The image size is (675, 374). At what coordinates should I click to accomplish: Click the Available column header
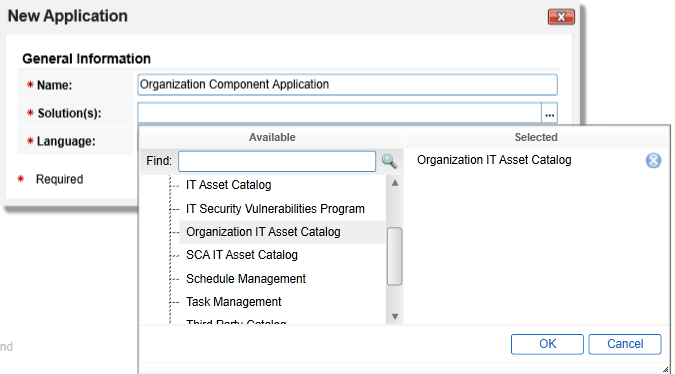[x=272, y=137]
